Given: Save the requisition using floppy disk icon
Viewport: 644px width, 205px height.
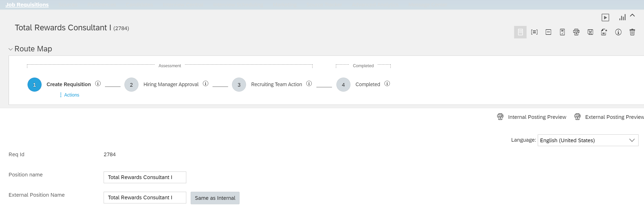Looking at the screenshot, I should [x=590, y=32].
